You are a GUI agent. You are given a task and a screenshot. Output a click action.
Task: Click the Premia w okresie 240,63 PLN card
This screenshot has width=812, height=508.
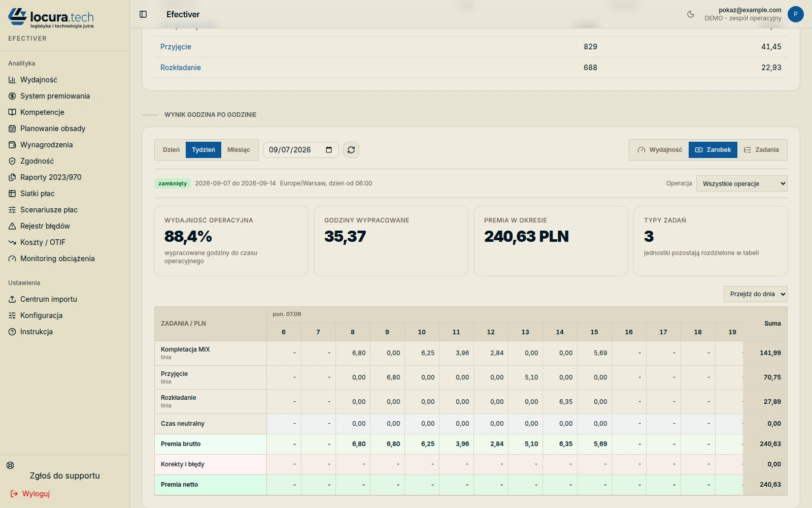click(551, 241)
